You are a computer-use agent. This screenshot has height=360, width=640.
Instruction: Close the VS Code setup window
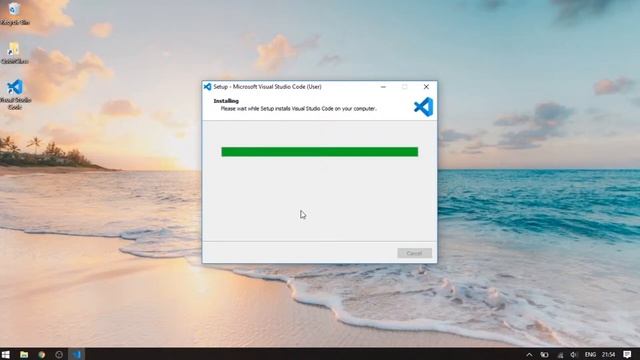(426, 87)
